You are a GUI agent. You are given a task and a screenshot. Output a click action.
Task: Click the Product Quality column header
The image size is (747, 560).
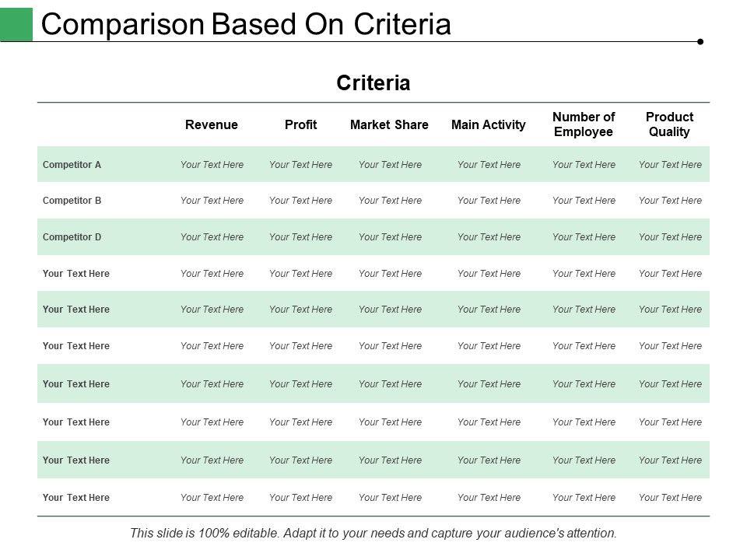click(x=669, y=124)
